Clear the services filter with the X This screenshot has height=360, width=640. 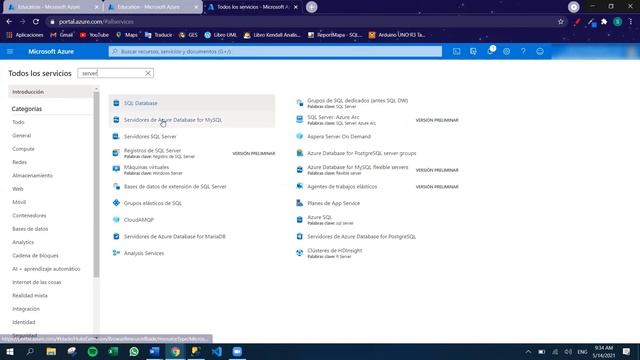click(148, 73)
